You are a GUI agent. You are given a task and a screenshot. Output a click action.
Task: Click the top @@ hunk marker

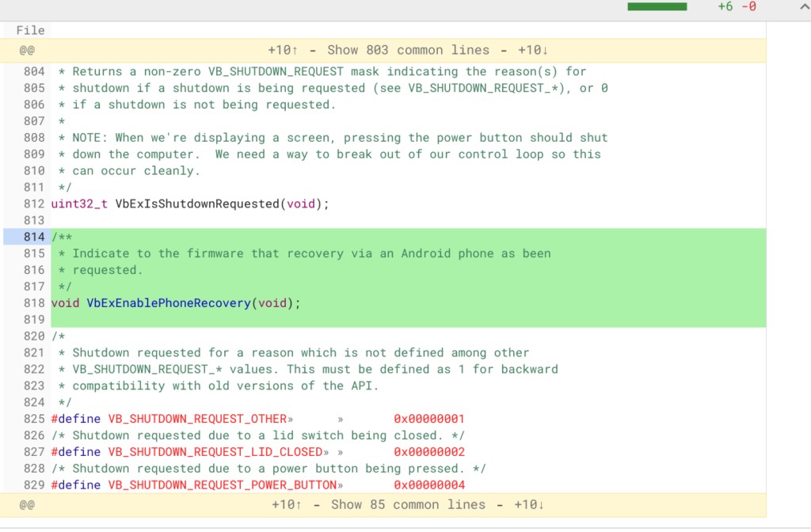(x=27, y=50)
